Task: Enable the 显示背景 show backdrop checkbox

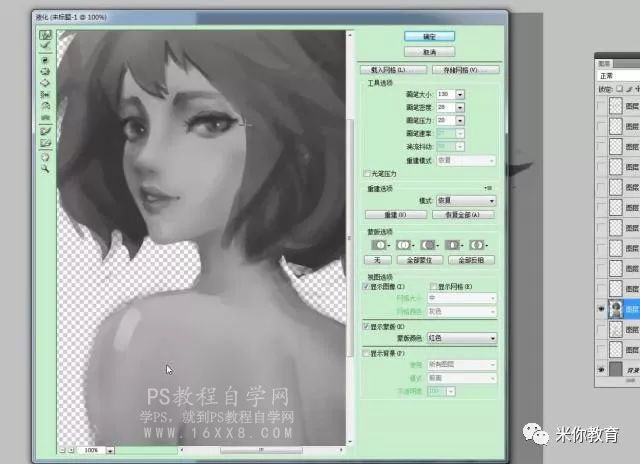Action: coord(366,353)
